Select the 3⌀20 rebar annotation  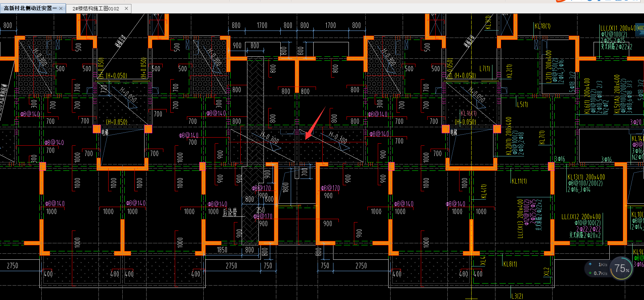click(636, 122)
